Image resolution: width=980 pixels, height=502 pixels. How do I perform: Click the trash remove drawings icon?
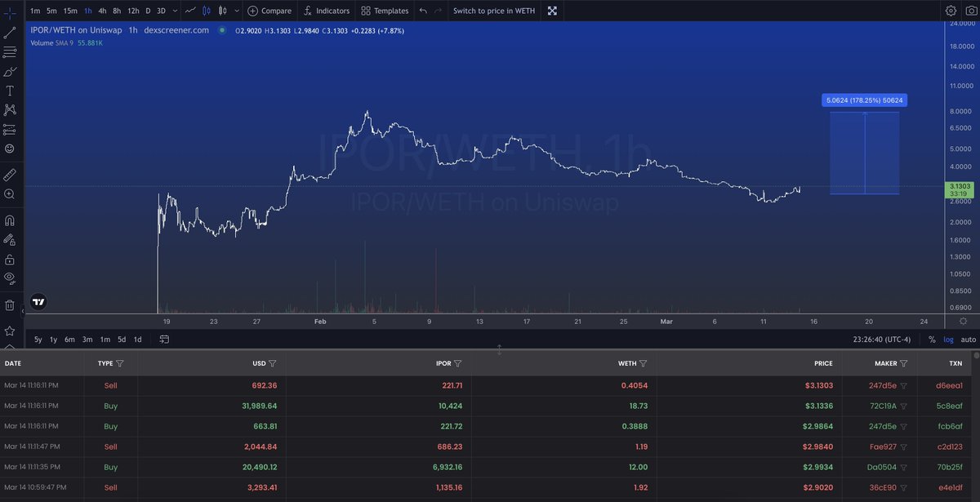(x=10, y=305)
